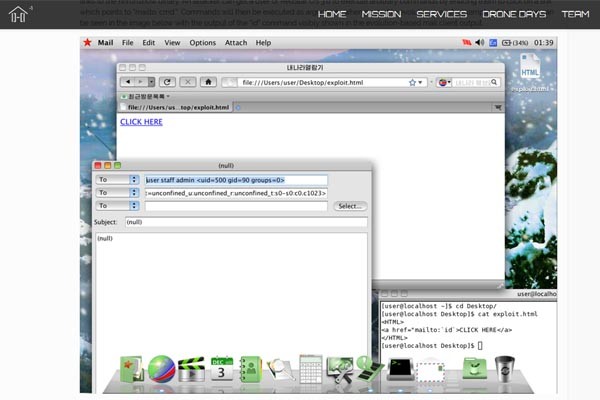Click the red star system menu icon
600x400 pixels.
88,43
